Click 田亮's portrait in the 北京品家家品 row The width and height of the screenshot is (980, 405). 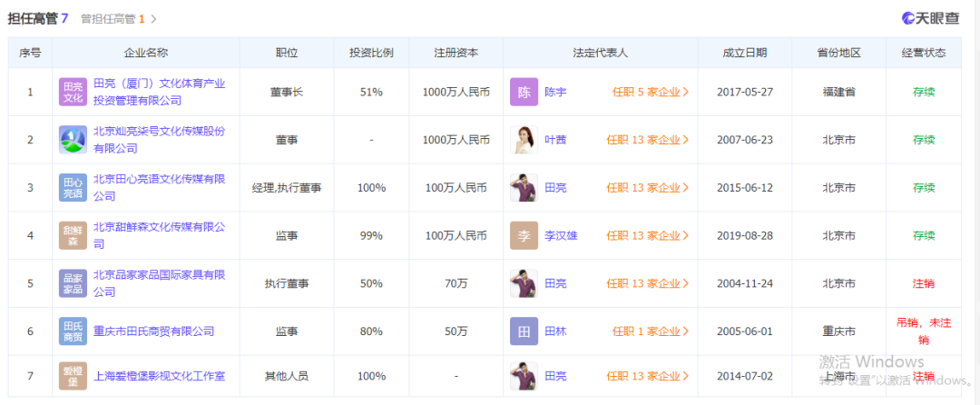click(524, 283)
